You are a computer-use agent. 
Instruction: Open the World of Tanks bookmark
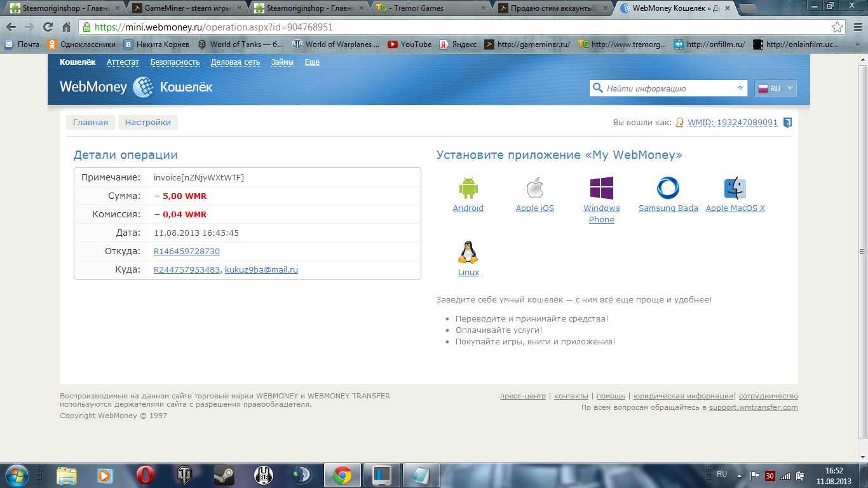coord(240,44)
